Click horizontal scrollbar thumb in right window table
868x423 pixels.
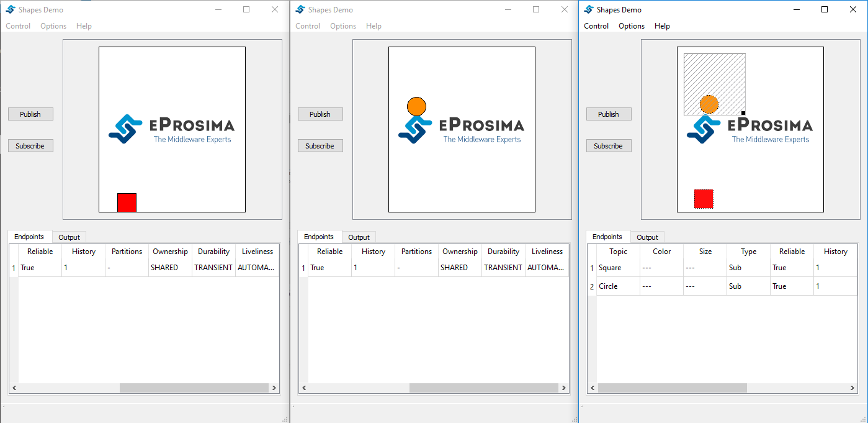pyautogui.click(x=673, y=388)
